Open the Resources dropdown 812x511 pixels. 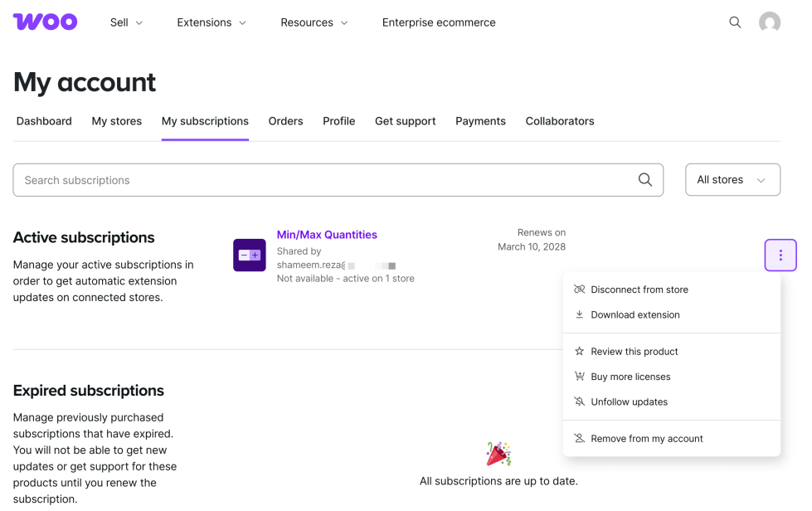tap(314, 22)
